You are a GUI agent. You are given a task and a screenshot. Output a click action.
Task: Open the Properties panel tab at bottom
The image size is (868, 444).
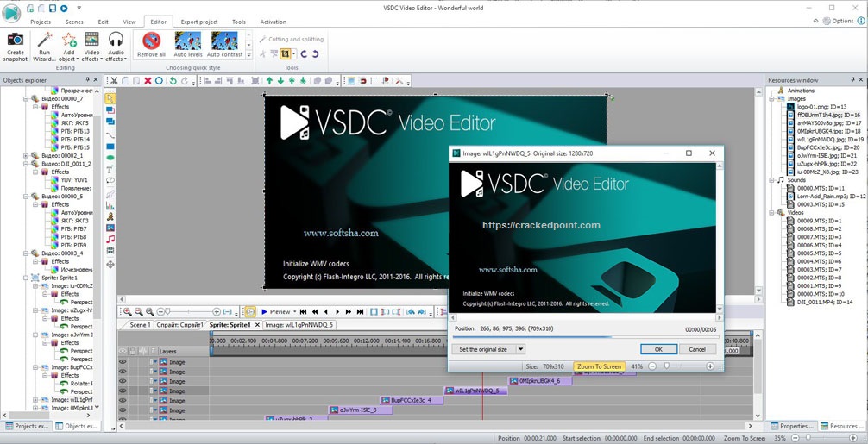coord(791,426)
